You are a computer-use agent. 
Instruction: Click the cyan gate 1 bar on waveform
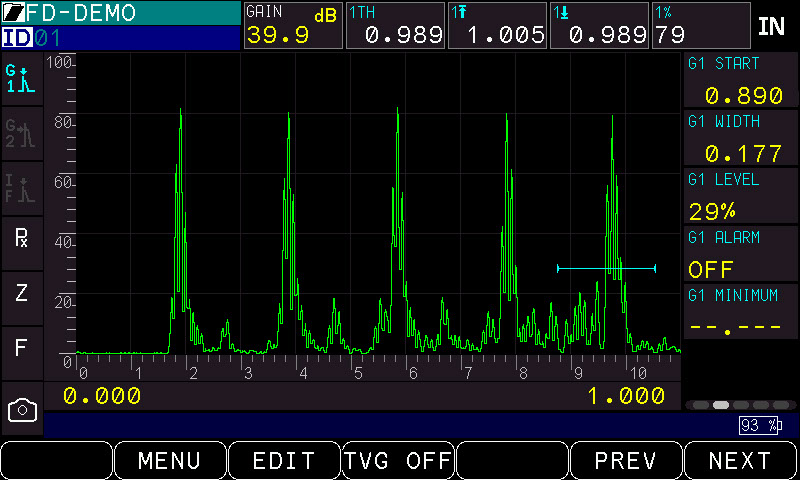click(606, 268)
